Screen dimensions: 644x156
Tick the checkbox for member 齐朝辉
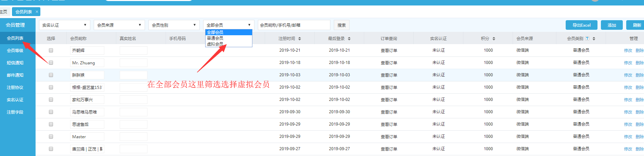coord(51,50)
